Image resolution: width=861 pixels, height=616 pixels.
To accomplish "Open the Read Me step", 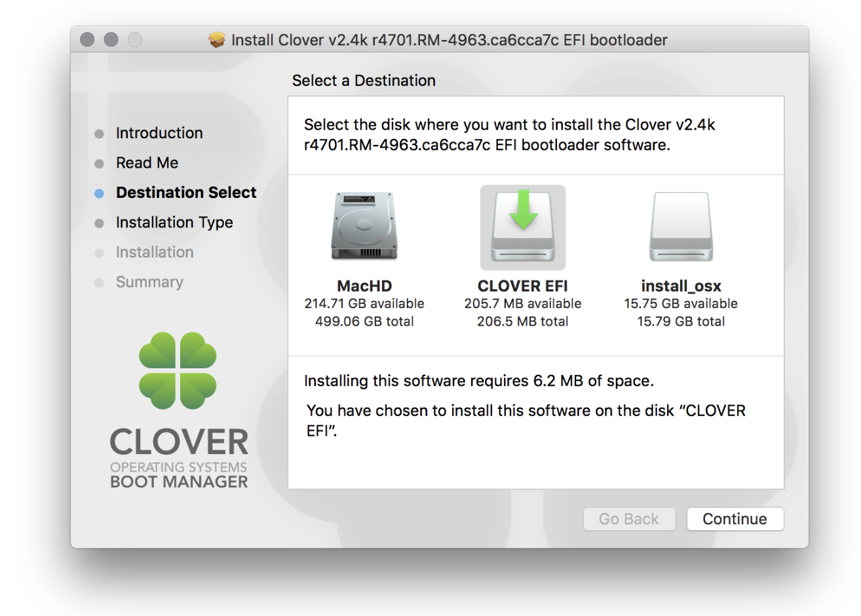I will 147,163.
